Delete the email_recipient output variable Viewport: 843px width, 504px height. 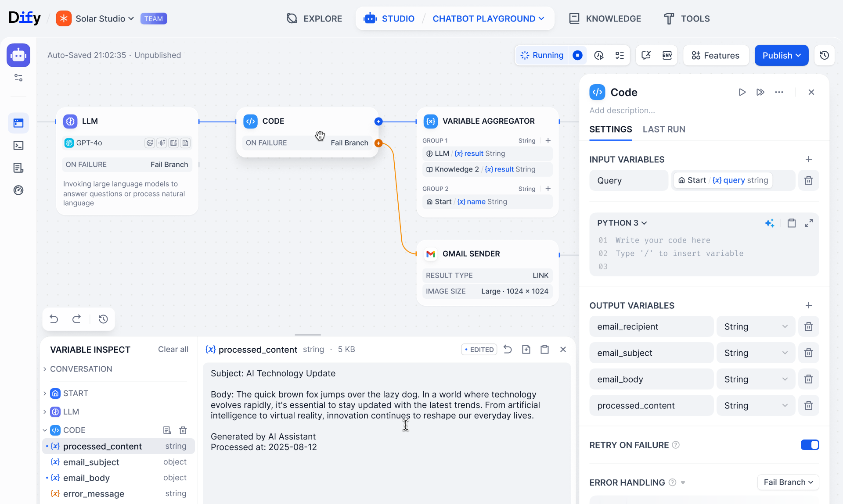pyautogui.click(x=809, y=326)
